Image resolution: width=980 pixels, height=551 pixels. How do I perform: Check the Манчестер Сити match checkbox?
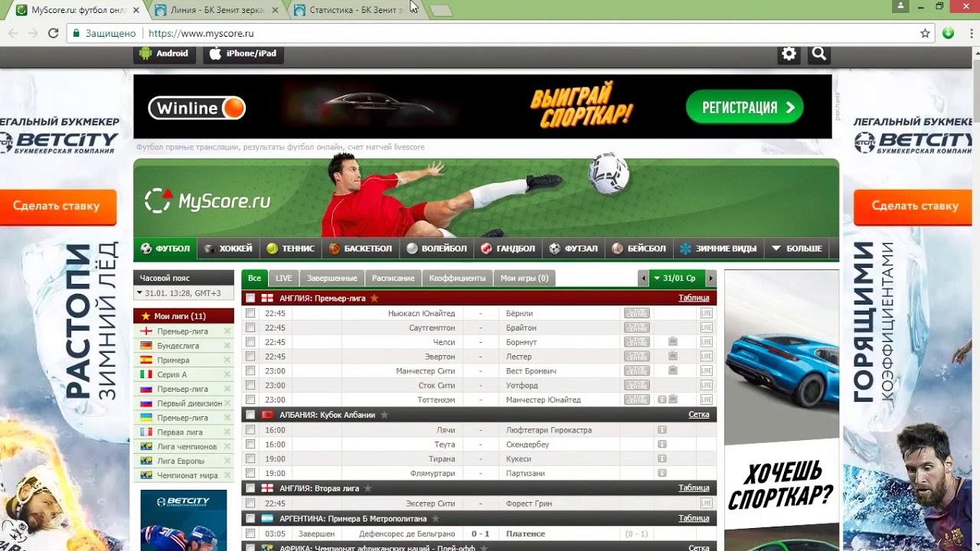pos(250,371)
